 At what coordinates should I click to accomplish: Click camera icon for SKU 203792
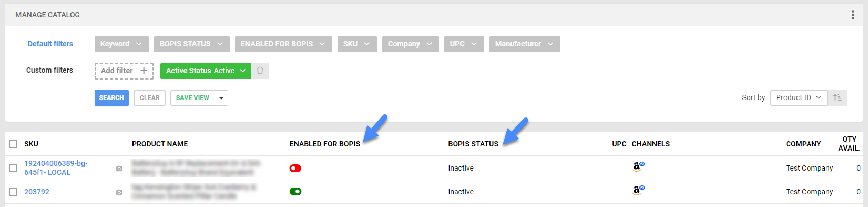tap(119, 192)
